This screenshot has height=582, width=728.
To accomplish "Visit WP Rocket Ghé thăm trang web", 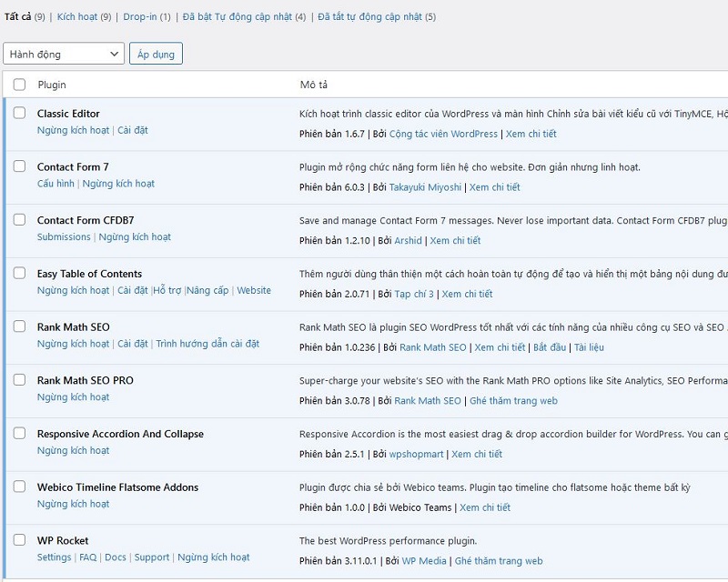I will coord(499,561).
